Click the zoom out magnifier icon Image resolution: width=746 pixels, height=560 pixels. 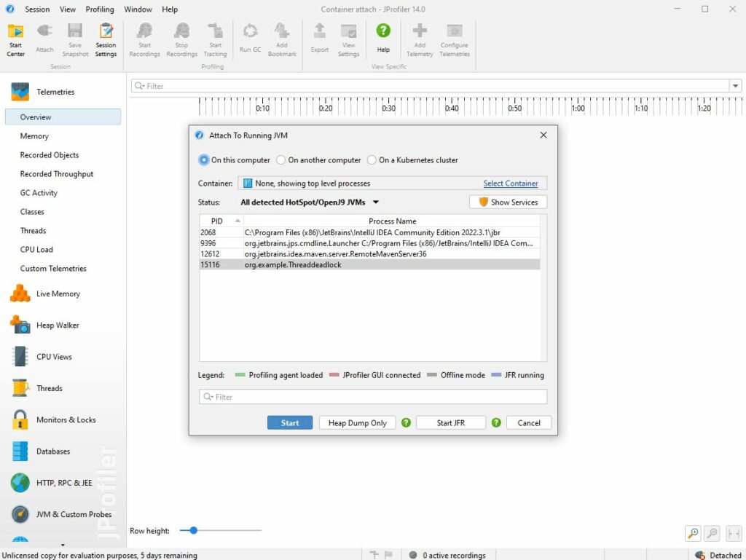pyautogui.click(x=712, y=533)
